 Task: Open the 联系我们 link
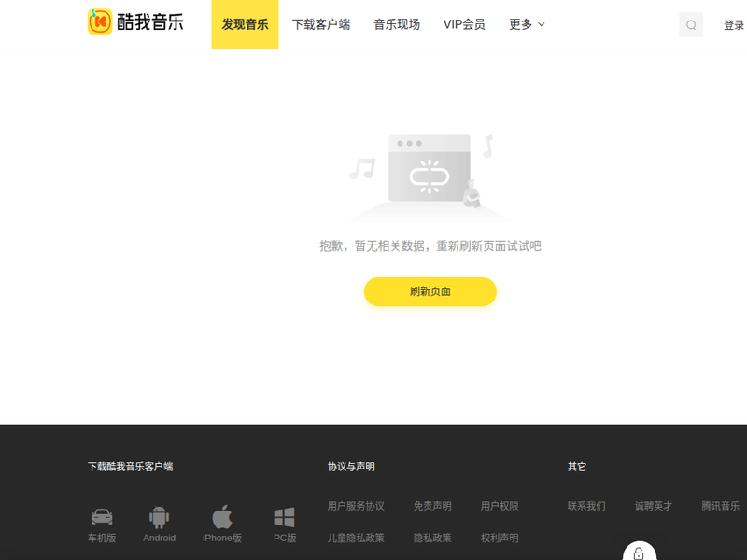(x=586, y=506)
